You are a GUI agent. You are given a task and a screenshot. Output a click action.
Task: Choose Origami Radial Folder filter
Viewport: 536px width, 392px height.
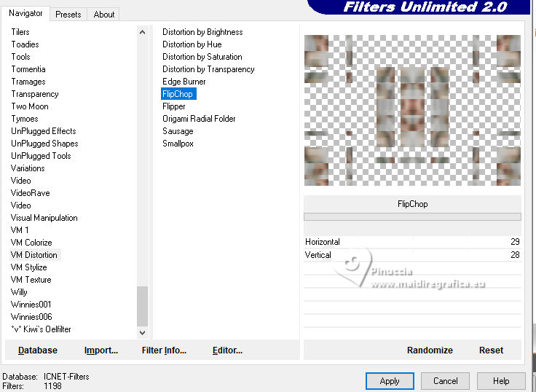point(199,119)
